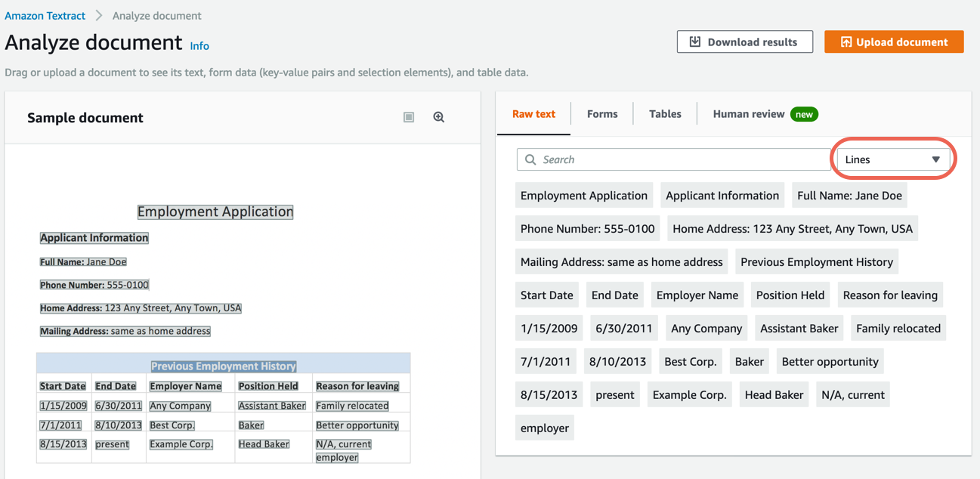The height and width of the screenshot is (479, 980).
Task: Select the 'N/A, current' raw text chip
Action: [x=853, y=395]
